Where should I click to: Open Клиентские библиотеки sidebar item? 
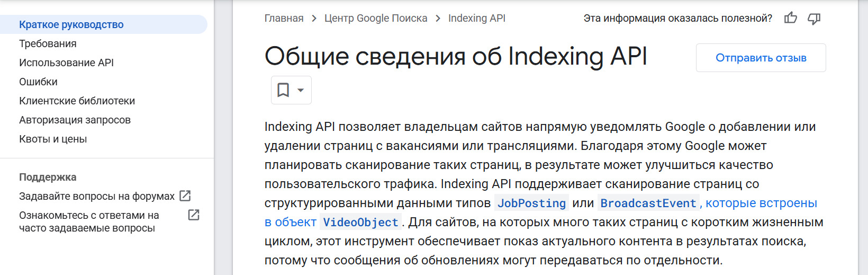[77, 101]
